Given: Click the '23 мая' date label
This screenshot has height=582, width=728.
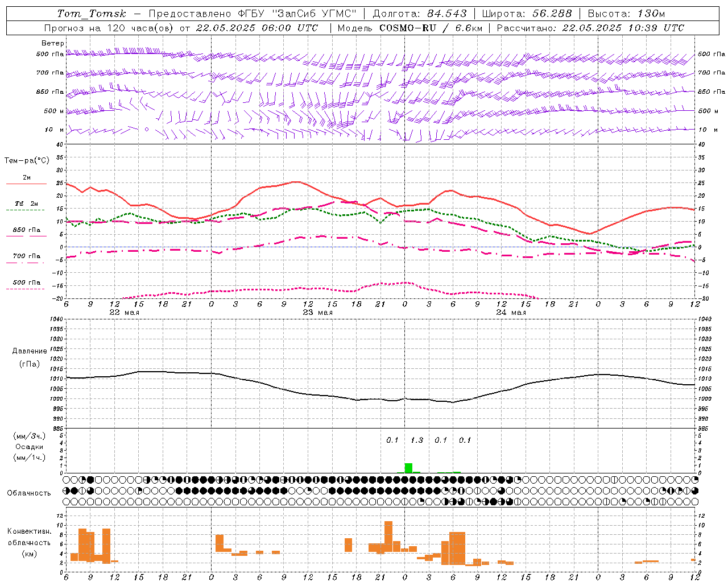Looking at the screenshot, I should (x=317, y=313).
